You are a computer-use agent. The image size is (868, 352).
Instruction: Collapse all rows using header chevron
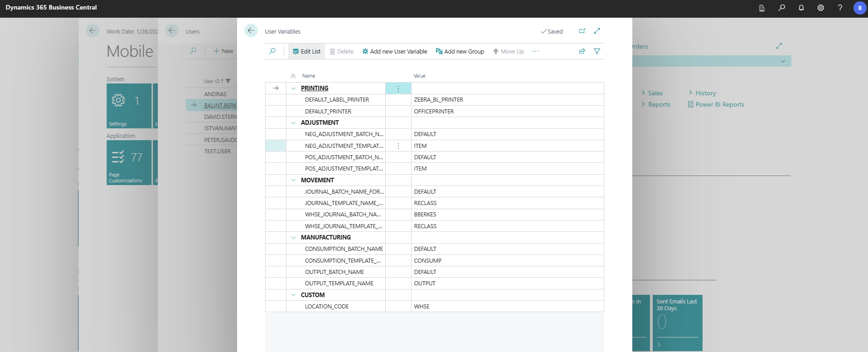[293, 76]
